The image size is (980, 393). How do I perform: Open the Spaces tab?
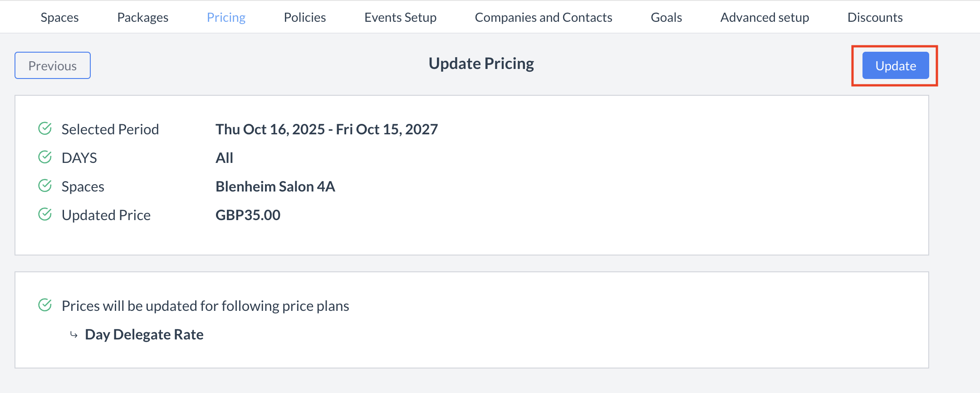coord(59,17)
